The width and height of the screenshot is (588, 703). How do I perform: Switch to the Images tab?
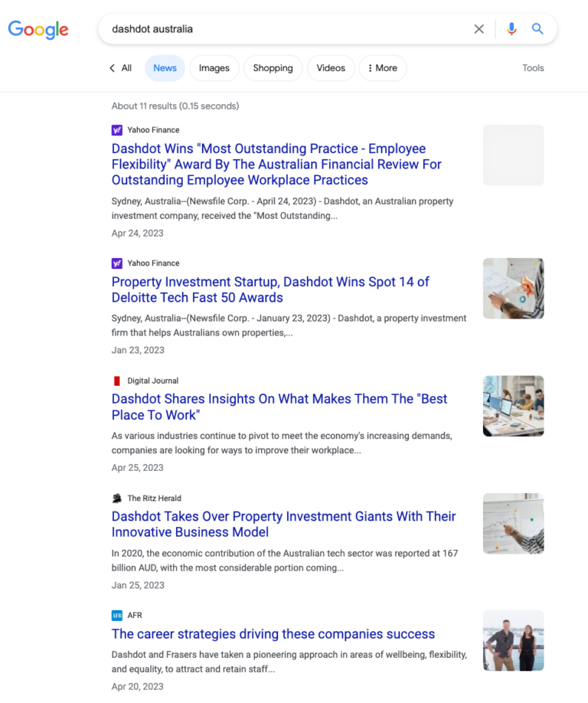click(x=214, y=68)
